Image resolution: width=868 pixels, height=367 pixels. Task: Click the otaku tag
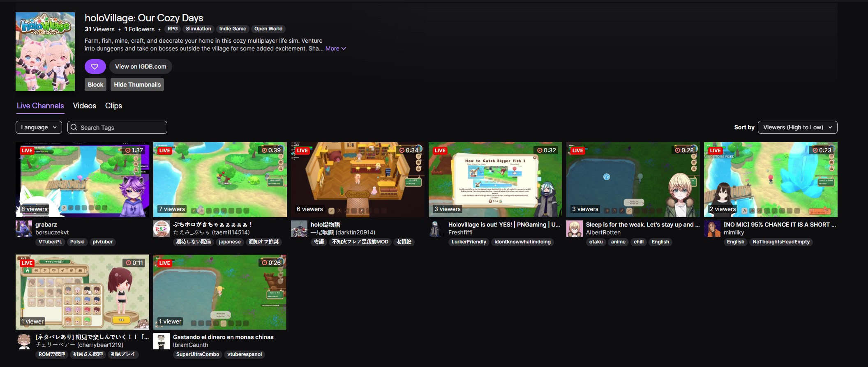click(x=596, y=242)
